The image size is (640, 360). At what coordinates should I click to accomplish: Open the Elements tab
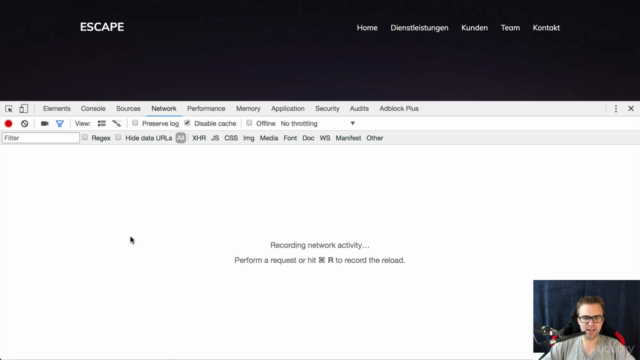(57, 109)
